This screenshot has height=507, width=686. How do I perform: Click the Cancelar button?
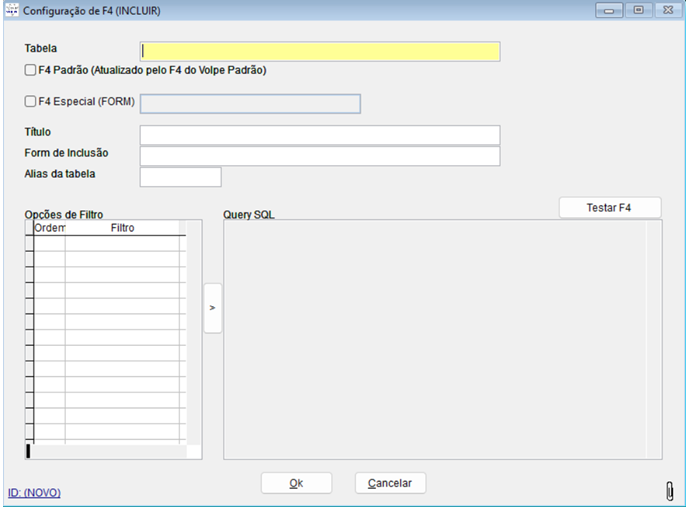pos(390,483)
